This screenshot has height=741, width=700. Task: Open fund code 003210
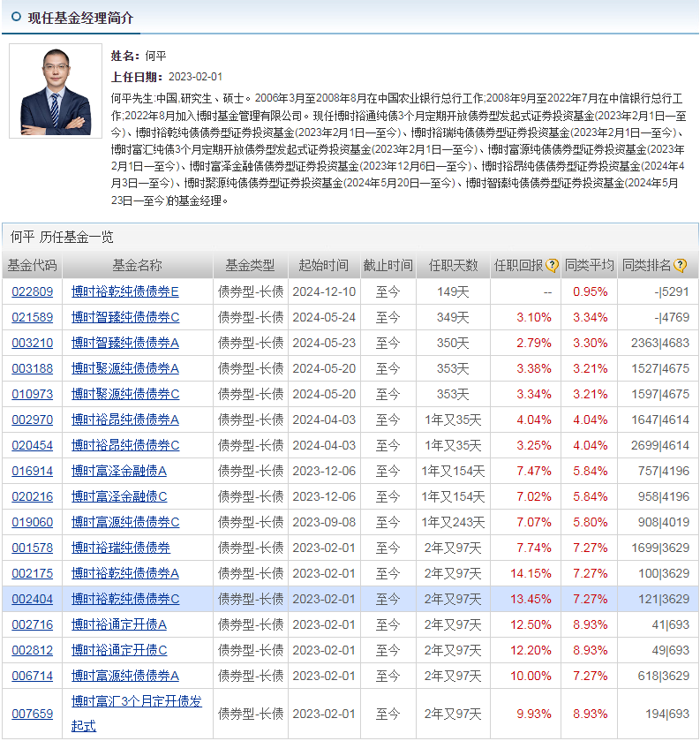tap(32, 343)
